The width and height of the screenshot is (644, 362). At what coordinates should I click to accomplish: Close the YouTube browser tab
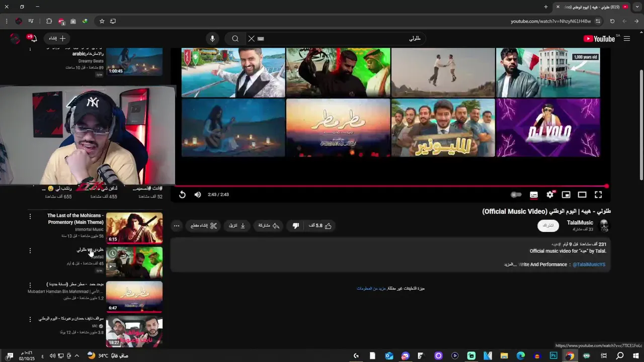point(557,7)
